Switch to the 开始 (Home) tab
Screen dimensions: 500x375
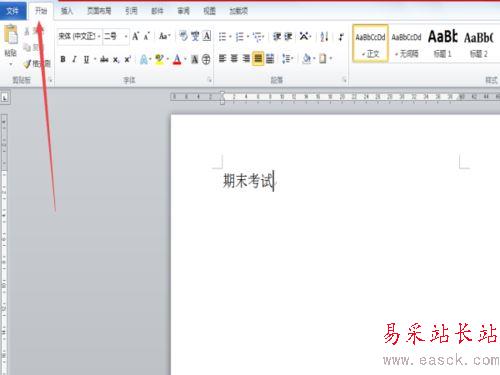tap(41, 11)
